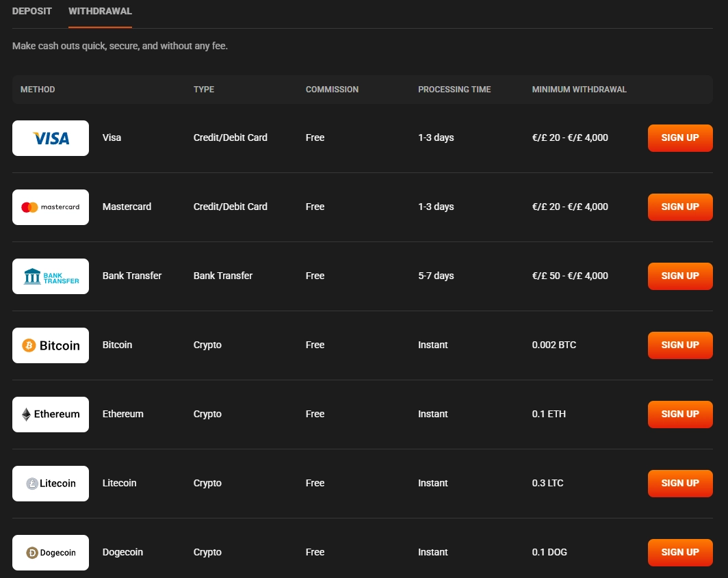Image resolution: width=728 pixels, height=578 pixels.
Task: Sign up in the Visa row
Action: [x=680, y=138]
